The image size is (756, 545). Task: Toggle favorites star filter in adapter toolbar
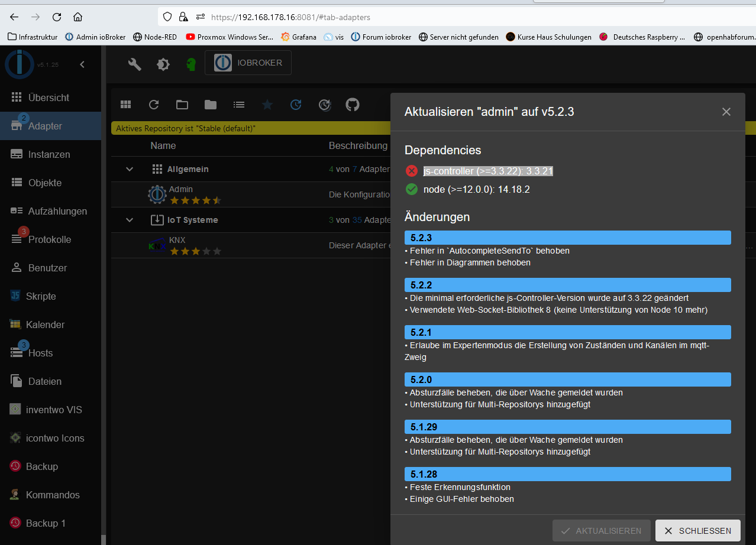tap(267, 105)
